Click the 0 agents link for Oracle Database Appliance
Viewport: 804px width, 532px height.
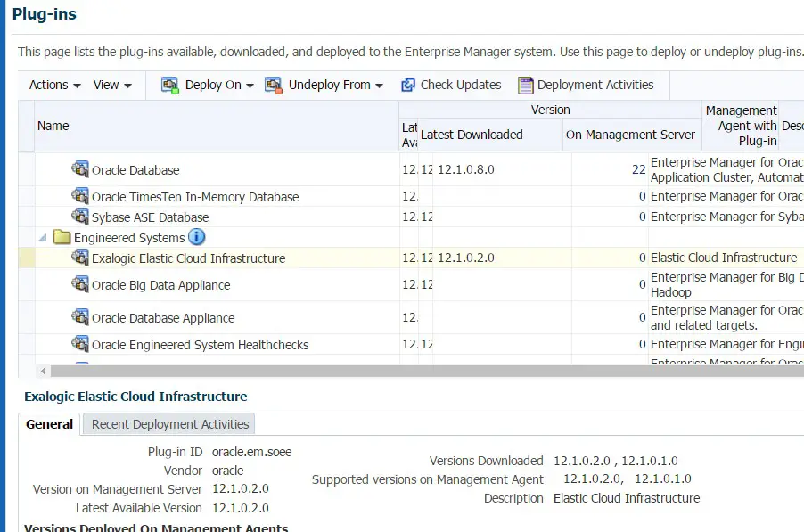(643, 318)
